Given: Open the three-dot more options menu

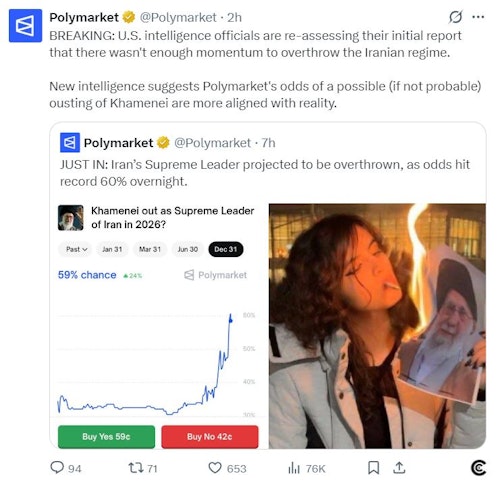Looking at the screenshot, I should coord(478,17).
